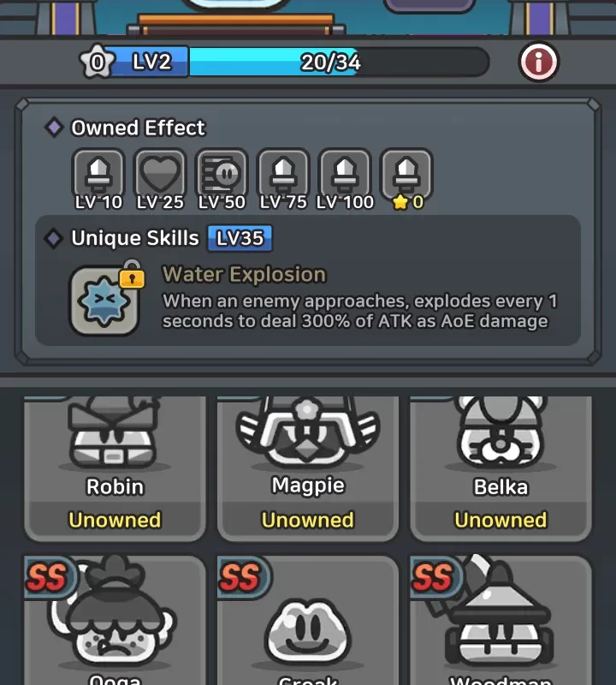Select the Belka character card
616x685 pixels.
(x=500, y=468)
